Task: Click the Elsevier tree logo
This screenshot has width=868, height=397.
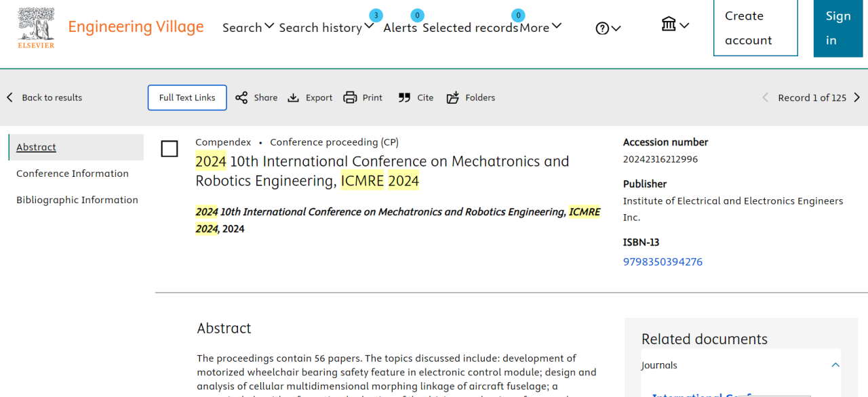Action: coord(37,28)
